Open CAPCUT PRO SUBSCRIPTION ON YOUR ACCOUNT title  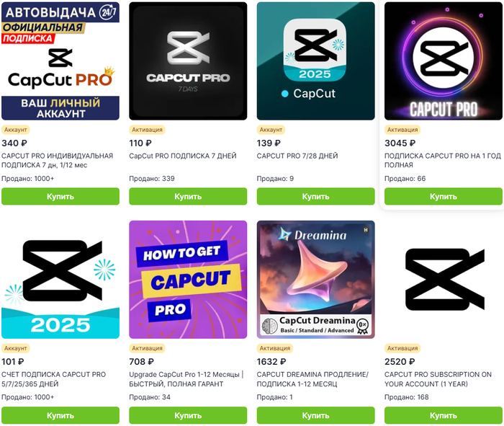[x=438, y=379]
